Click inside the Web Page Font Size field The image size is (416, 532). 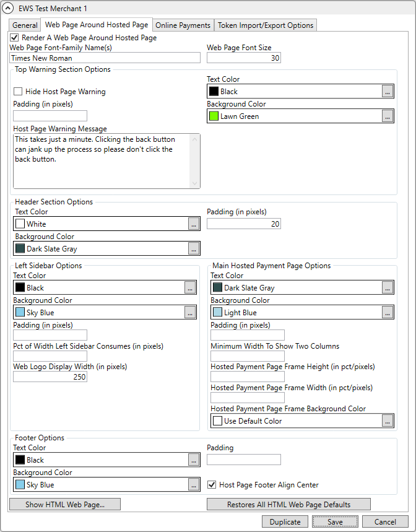click(243, 58)
